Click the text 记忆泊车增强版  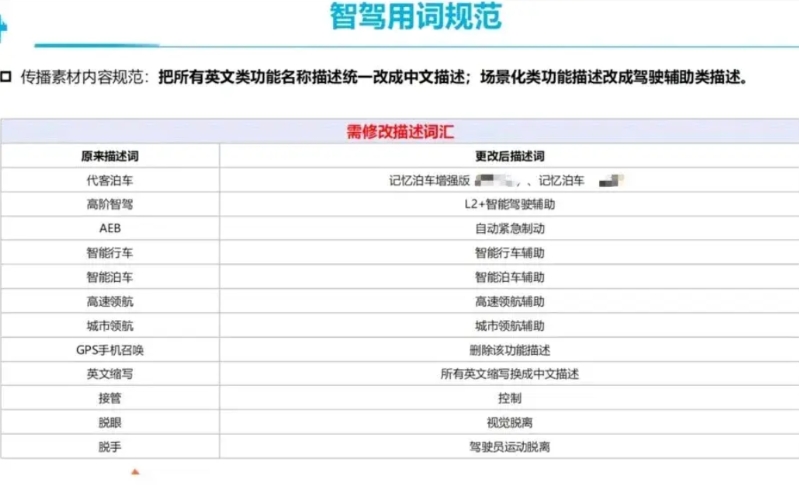pos(430,180)
